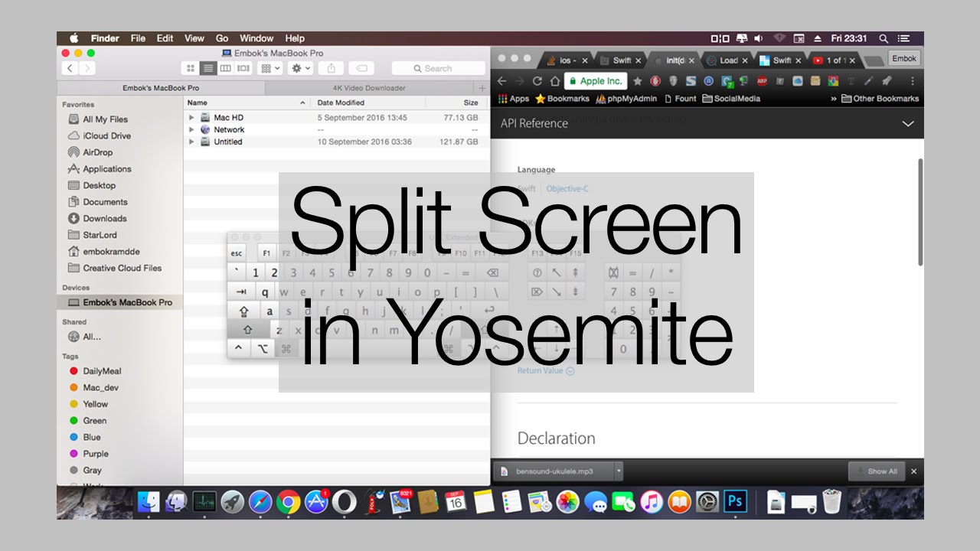Reverse sort order via the Name column arrow
Screen dimensions: 980x551
[x=303, y=103]
